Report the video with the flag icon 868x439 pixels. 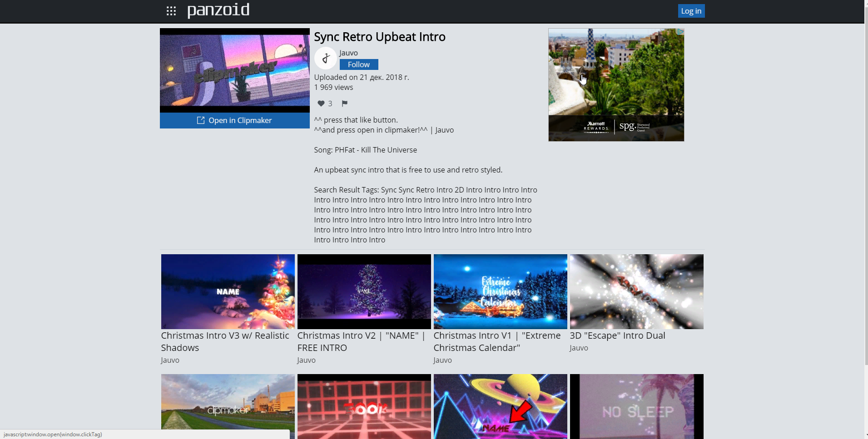pyautogui.click(x=344, y=104)
